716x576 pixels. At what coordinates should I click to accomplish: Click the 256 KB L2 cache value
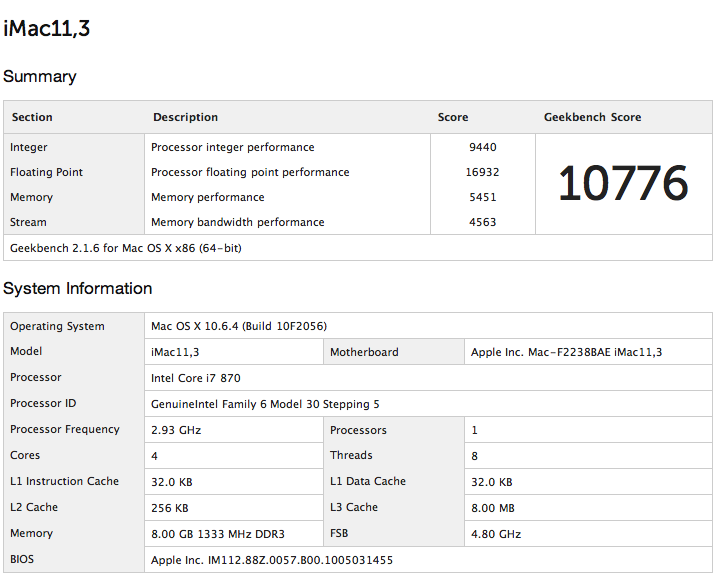[x=169, y=508]
